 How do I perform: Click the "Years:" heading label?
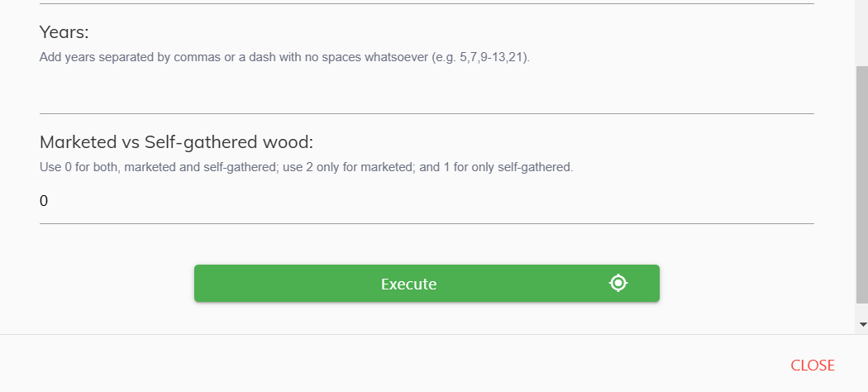tap(64, 32)
